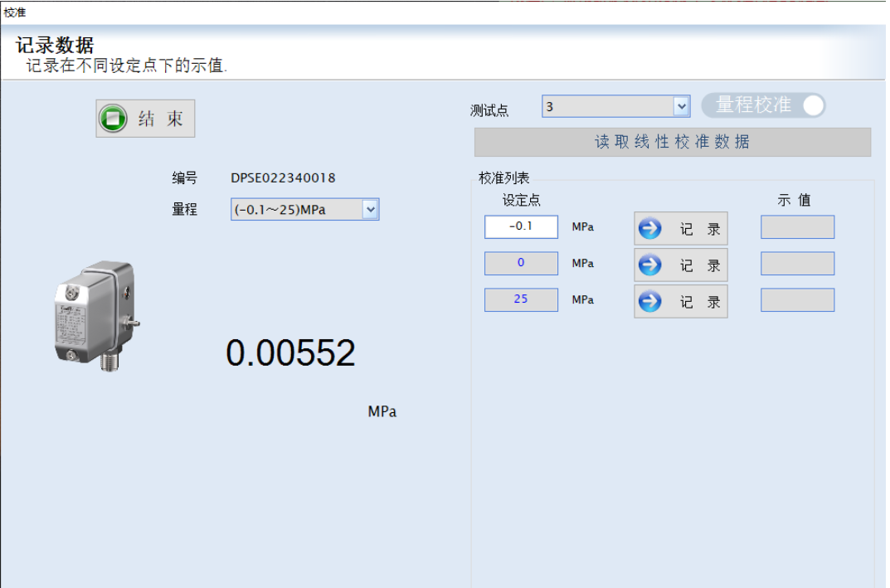Click the second 示值 reading field
Screen dimensions: 890x588
tap(797, 264)
